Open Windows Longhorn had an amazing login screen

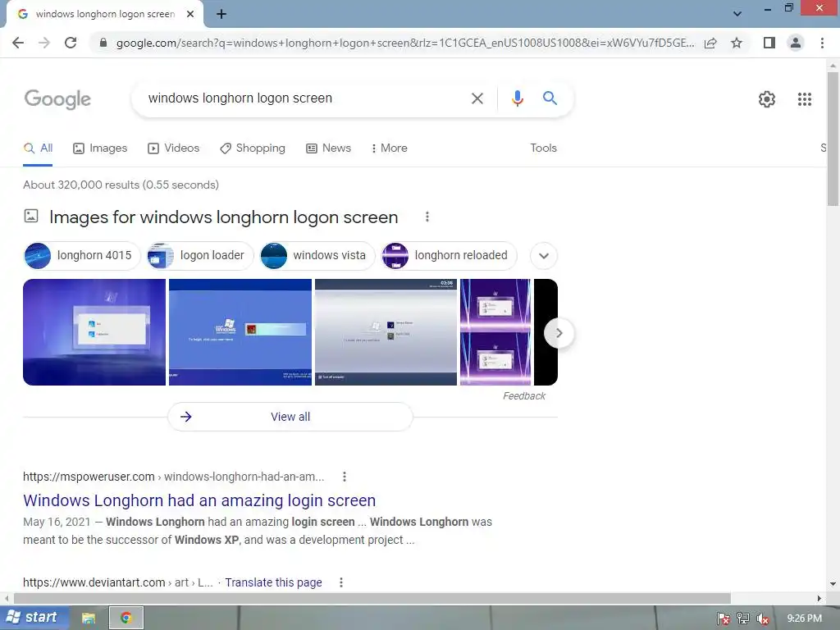[199, 500]
